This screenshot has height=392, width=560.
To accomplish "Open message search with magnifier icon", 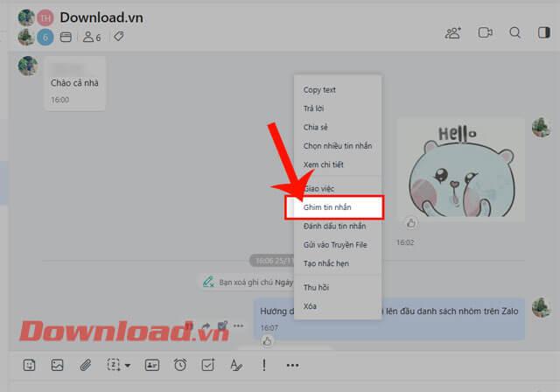I will [x=514, y=32].
